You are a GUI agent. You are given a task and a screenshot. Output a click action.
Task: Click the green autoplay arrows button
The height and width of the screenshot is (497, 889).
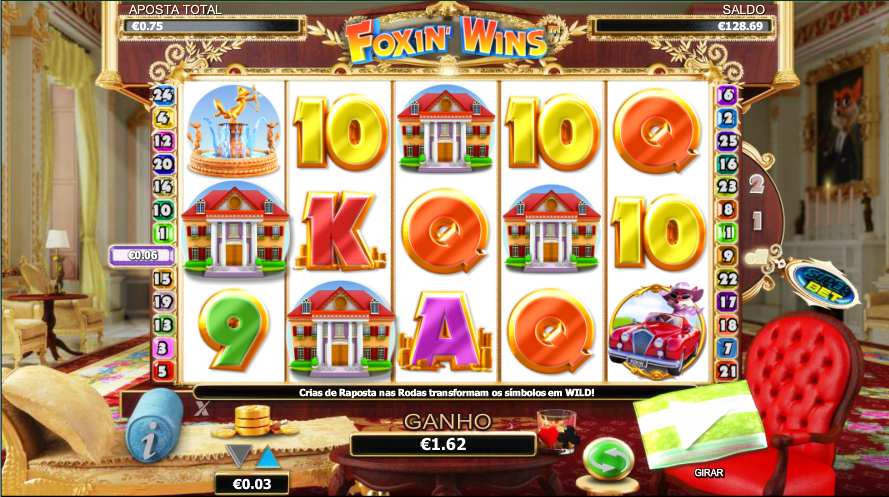pos(608,460)
